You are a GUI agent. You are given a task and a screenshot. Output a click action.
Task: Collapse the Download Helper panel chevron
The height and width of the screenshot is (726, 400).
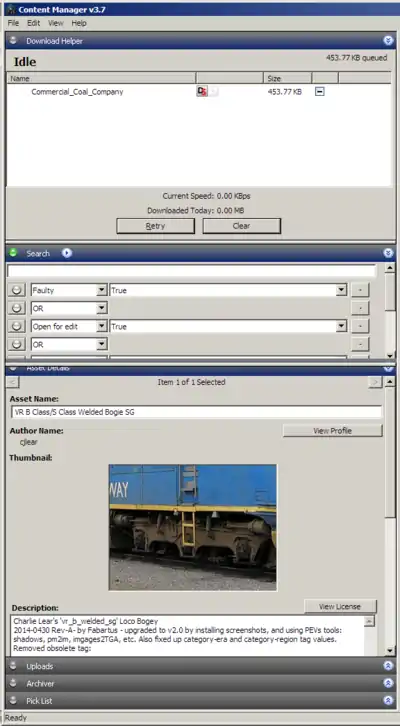388,41
